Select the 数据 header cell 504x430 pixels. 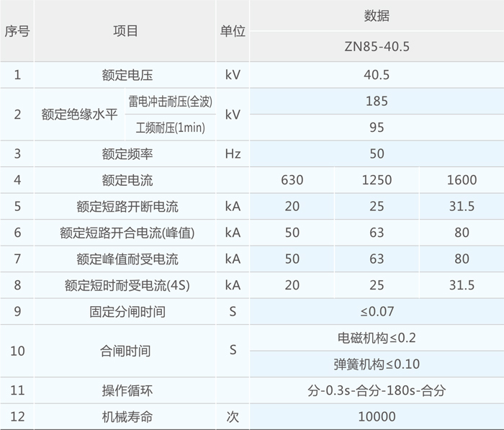(x=377, y=16)
